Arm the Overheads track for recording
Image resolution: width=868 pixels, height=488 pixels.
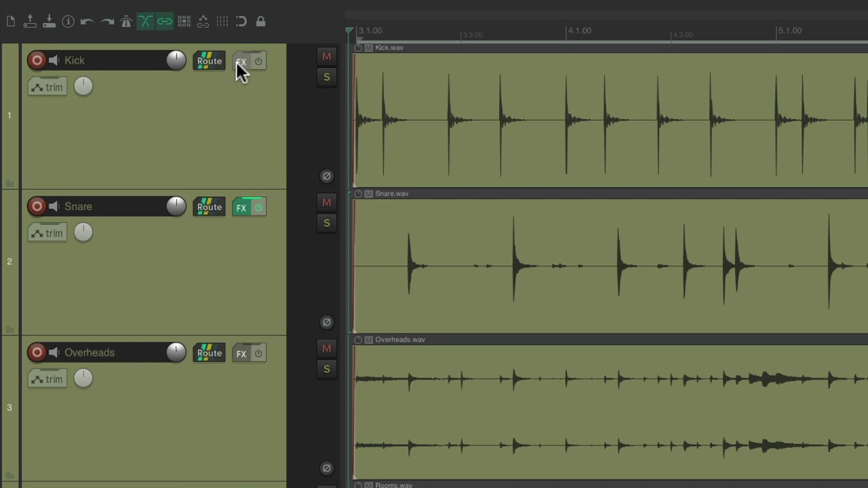[x=37, y=352]
